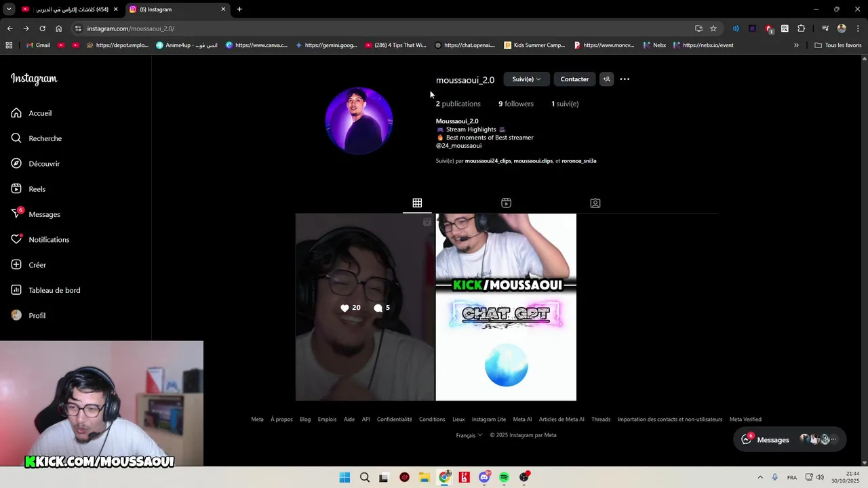Click the FRA language indicator

coord(791,477)
